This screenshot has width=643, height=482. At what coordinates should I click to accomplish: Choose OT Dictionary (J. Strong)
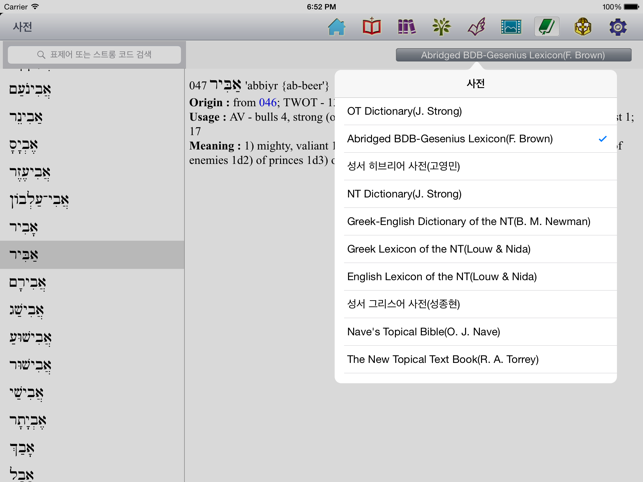point(476,111)
